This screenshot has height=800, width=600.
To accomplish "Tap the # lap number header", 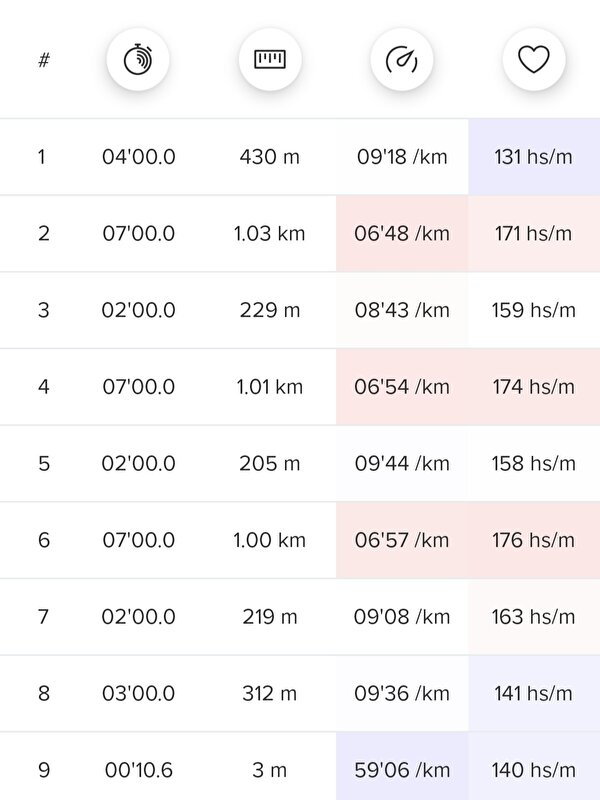I will pos(44,60).
